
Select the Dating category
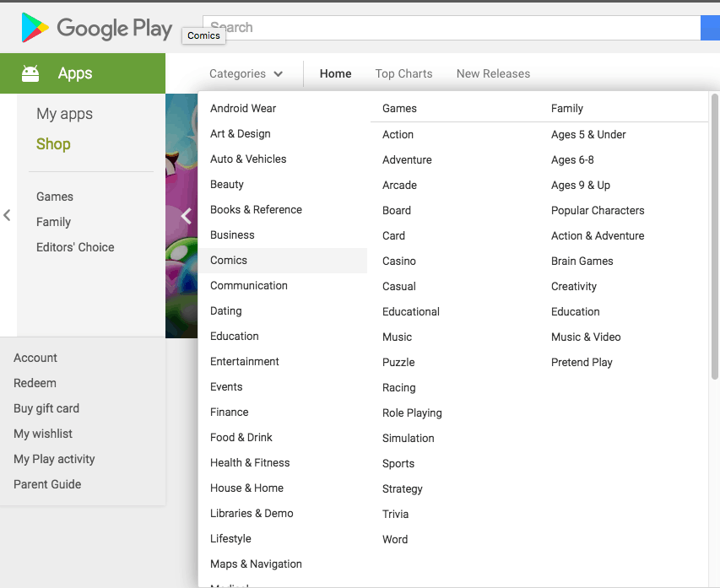tap(225, 310)
